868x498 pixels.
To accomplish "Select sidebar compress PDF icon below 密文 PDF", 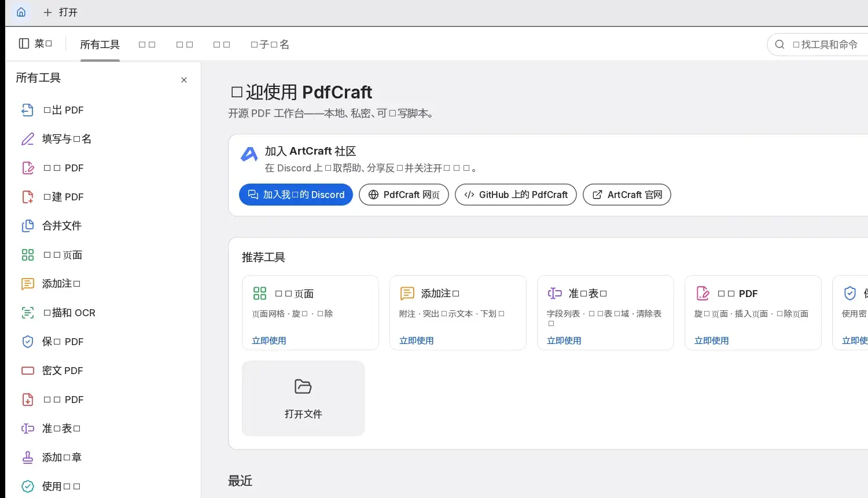I will click(x=28, y=400).
